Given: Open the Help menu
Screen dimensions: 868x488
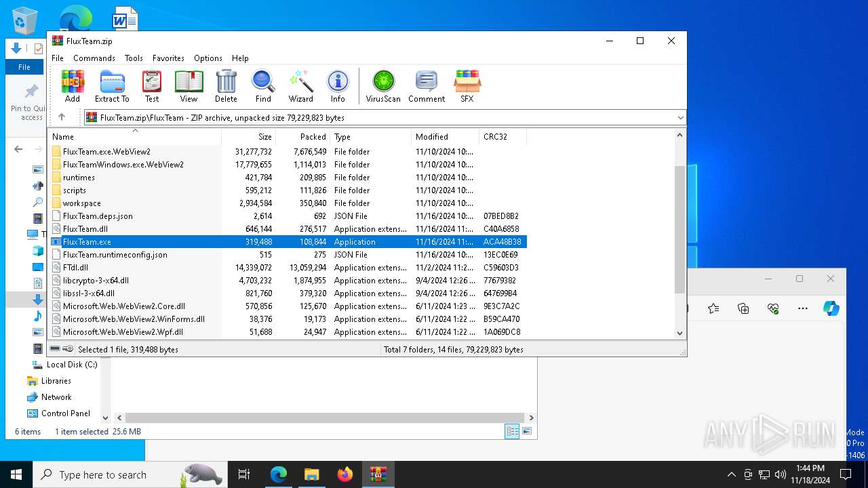Looking at the screenshot, I should pyautogui.click(x=240, y=58).
